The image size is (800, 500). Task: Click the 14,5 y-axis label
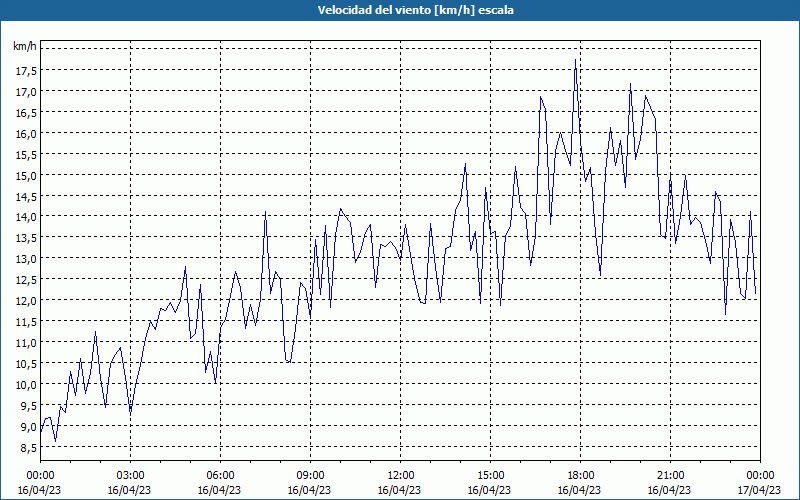[26, 197]
